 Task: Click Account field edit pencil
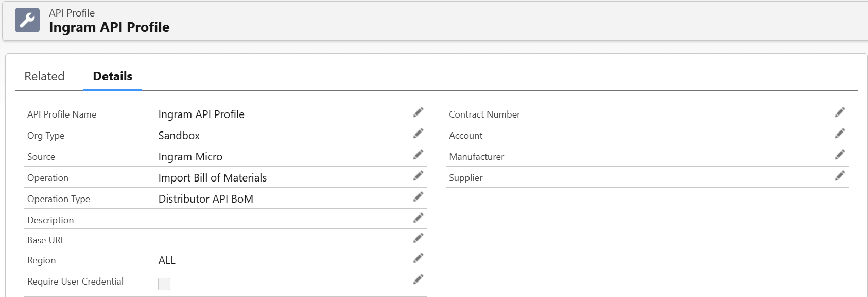(x=840, y=134)
